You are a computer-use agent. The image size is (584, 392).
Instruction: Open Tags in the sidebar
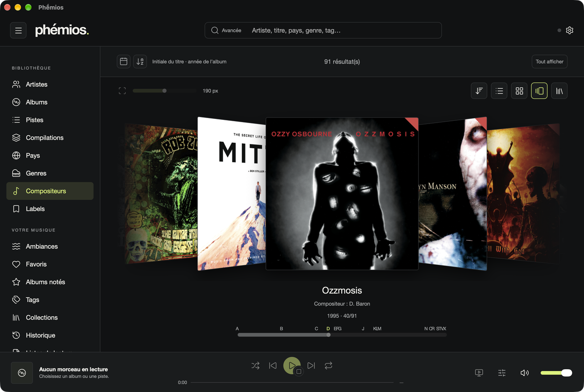pos(50,299)
